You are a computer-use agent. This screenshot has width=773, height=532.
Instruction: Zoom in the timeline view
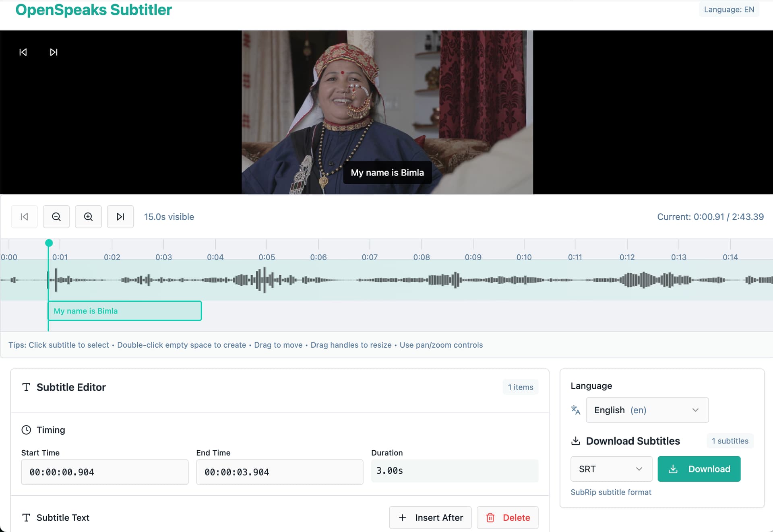coord(88,217)
